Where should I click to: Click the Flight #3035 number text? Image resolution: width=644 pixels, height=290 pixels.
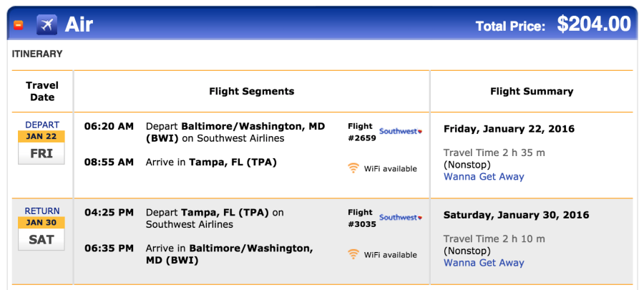(x=362, y=218)
